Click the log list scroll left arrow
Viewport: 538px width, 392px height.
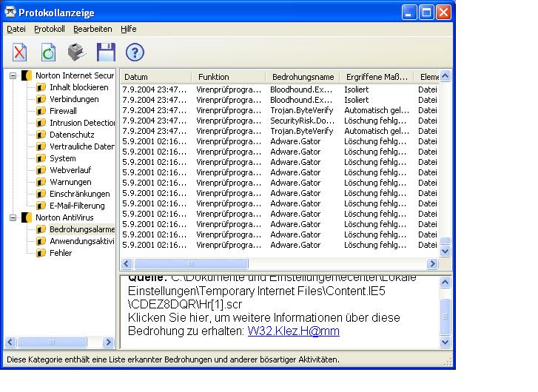(x=127, y=264)
